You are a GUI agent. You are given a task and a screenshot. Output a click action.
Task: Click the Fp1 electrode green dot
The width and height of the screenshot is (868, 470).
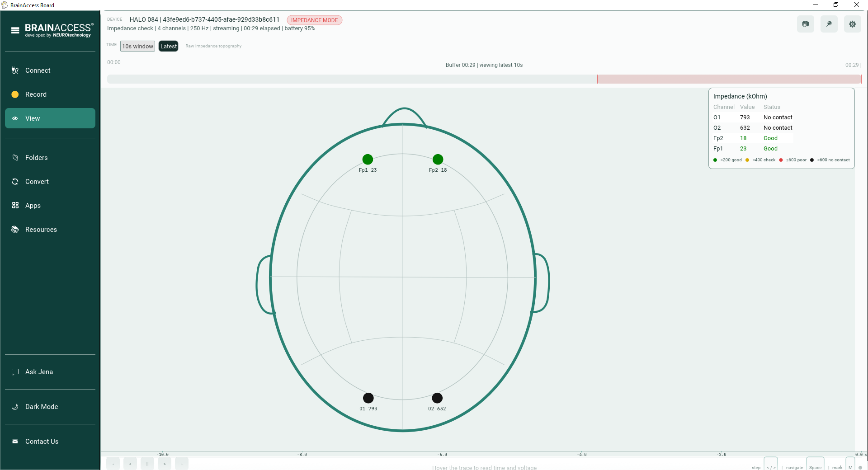368,160
